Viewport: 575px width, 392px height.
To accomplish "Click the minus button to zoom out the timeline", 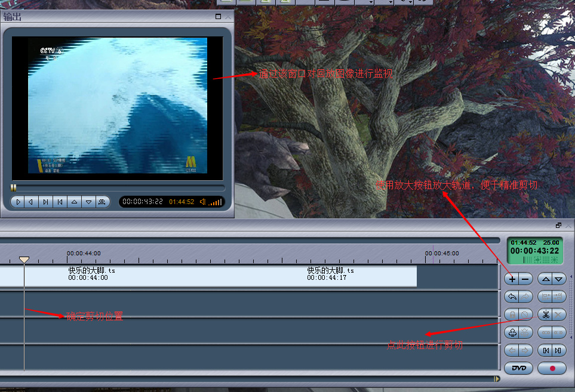I will (525, 279).
